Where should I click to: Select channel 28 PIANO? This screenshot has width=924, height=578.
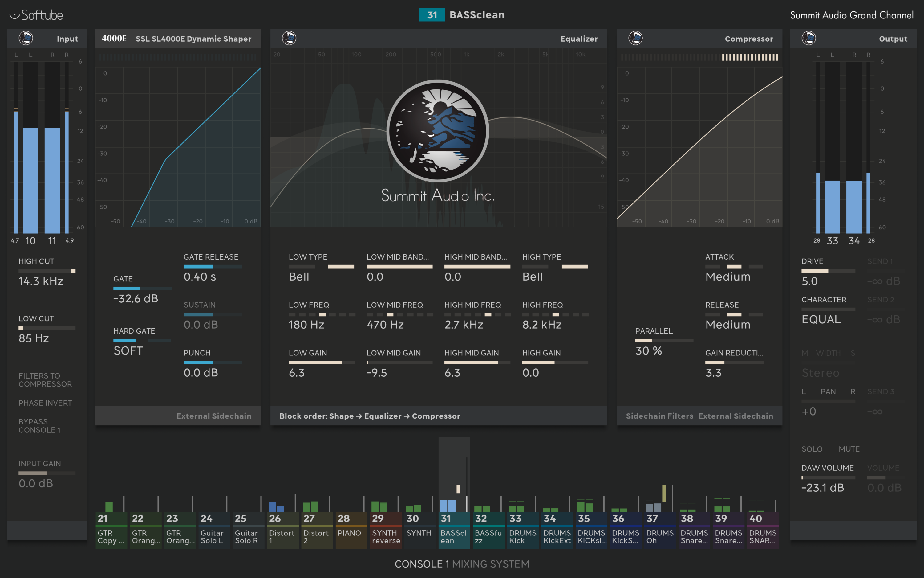click(351, 530)
